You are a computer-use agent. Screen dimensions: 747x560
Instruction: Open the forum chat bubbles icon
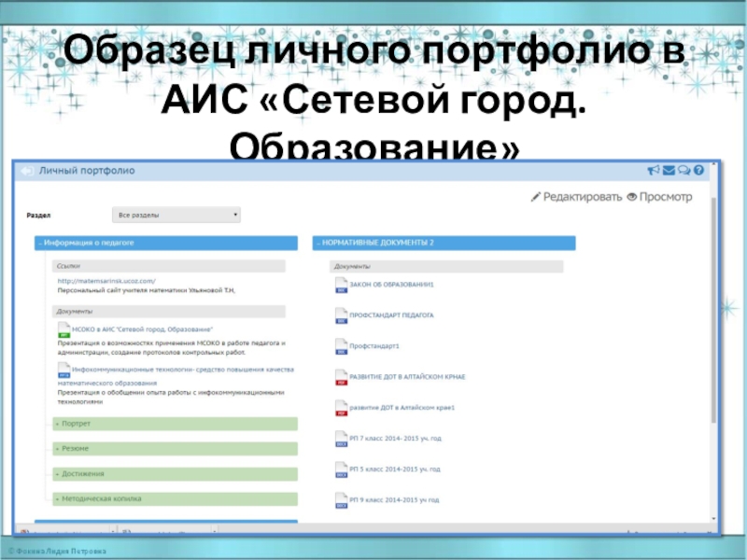pyautogui.click(x=684, y=170)
